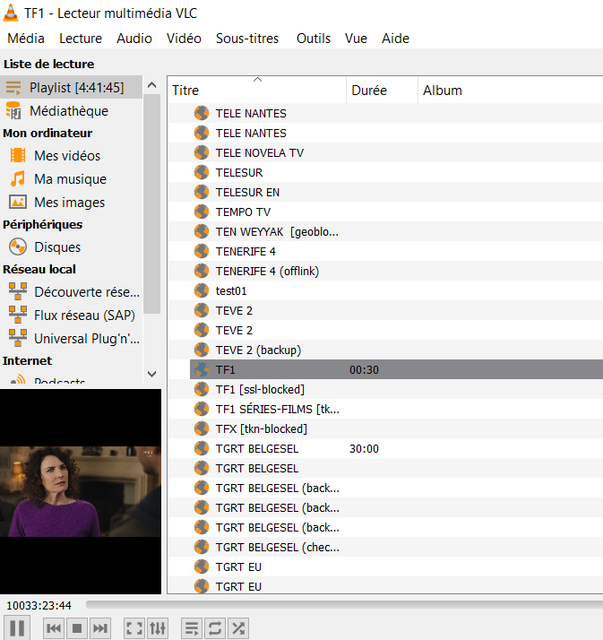
Task: Open the Aide menu
Action: coord(395,38)
